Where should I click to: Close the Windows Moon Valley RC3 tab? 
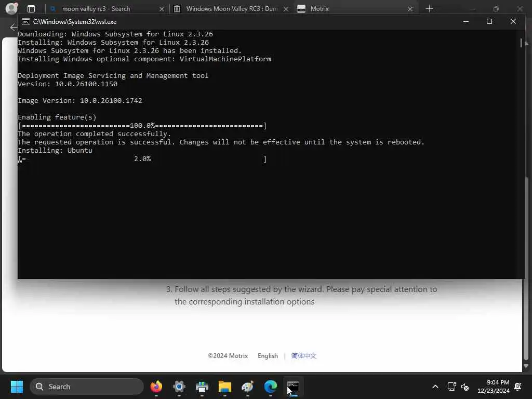click(286, 9)
